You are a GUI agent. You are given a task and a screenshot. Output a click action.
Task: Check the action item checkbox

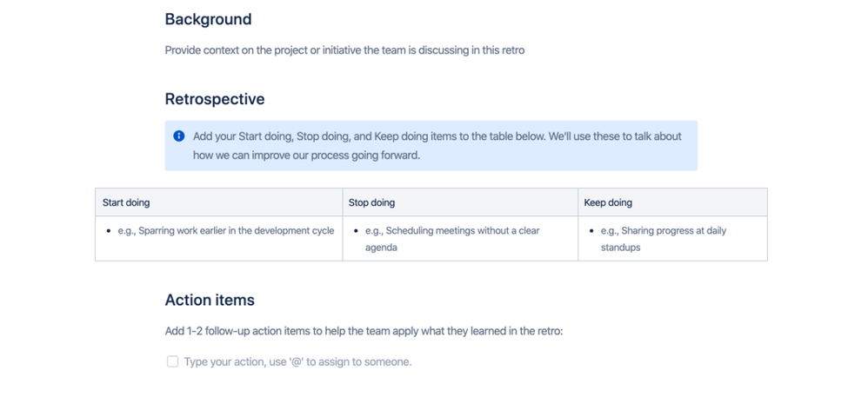pos(172,361)
